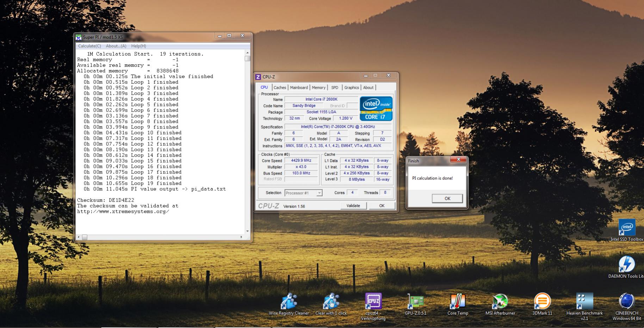The width and height of the screenshot is (644, 328).
Task: Close the Super PI window
Action: click(x=242, y=36)
